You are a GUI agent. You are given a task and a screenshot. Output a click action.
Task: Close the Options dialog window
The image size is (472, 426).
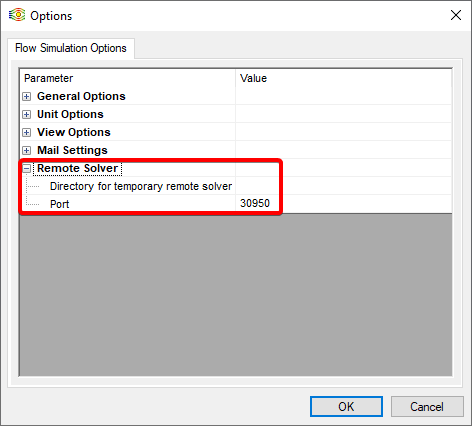pos(456,15)
